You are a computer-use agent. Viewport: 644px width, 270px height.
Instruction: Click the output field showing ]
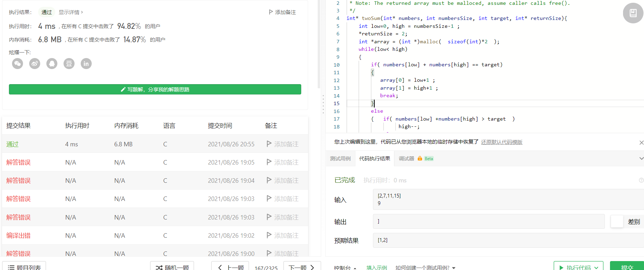coord(489,222)
